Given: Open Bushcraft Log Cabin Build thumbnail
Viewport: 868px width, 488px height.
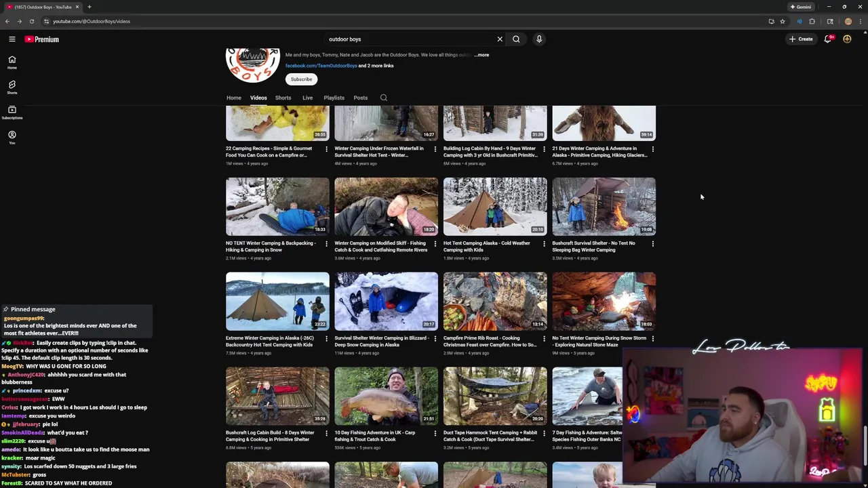Looking at the screenshot, I should [277, 396].
